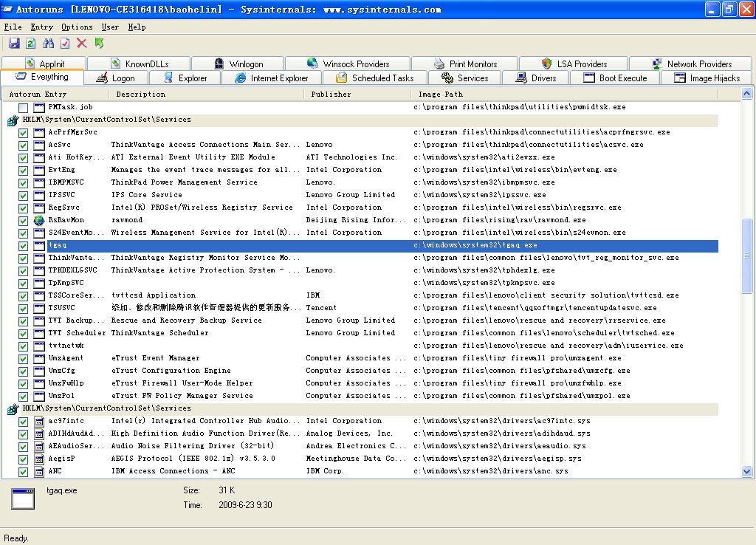This screenshot has width=756, height=545.
Task: Uncheck the tgaq entry checkbox
Action: tap(24, 245)
